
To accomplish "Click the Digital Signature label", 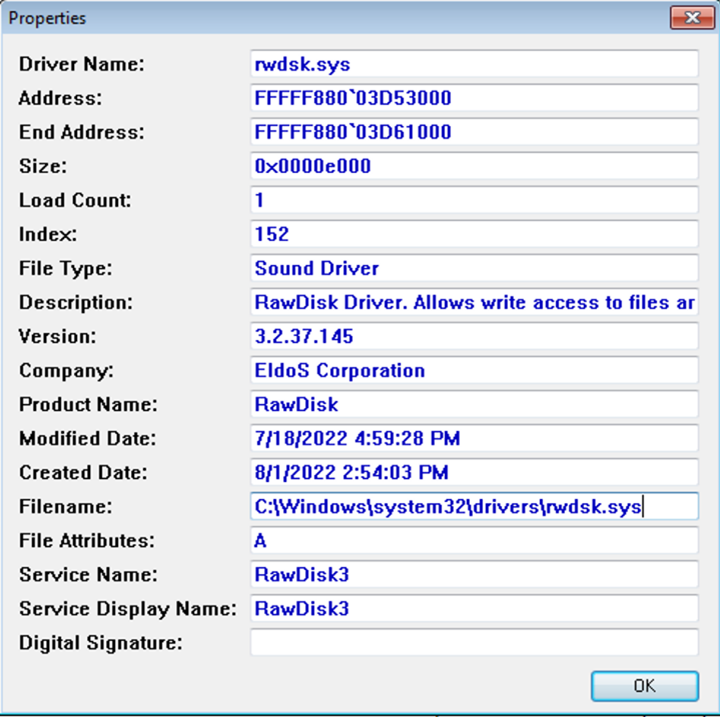I will tap(101, 643).
